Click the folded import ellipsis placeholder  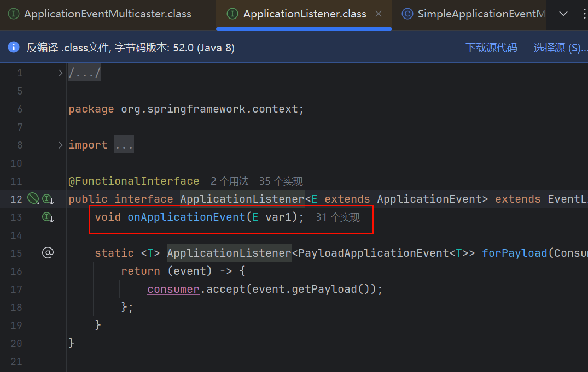point(124,145)
